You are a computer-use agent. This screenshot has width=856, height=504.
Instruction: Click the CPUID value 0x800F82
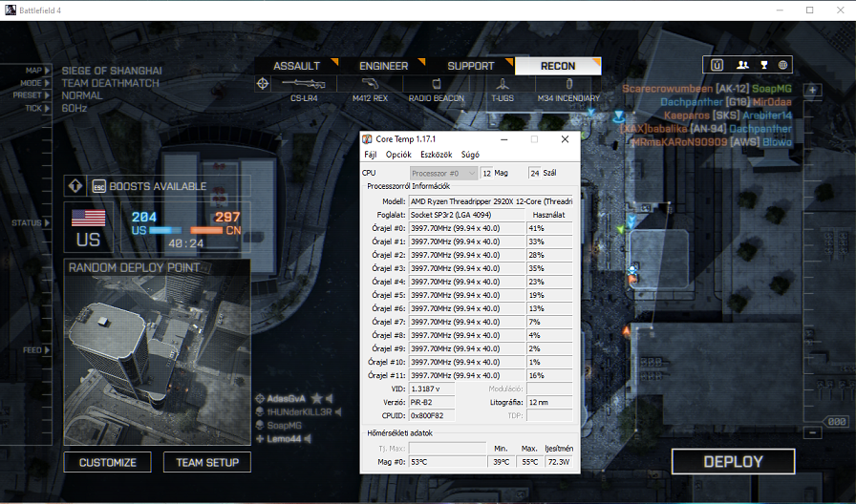431,415
